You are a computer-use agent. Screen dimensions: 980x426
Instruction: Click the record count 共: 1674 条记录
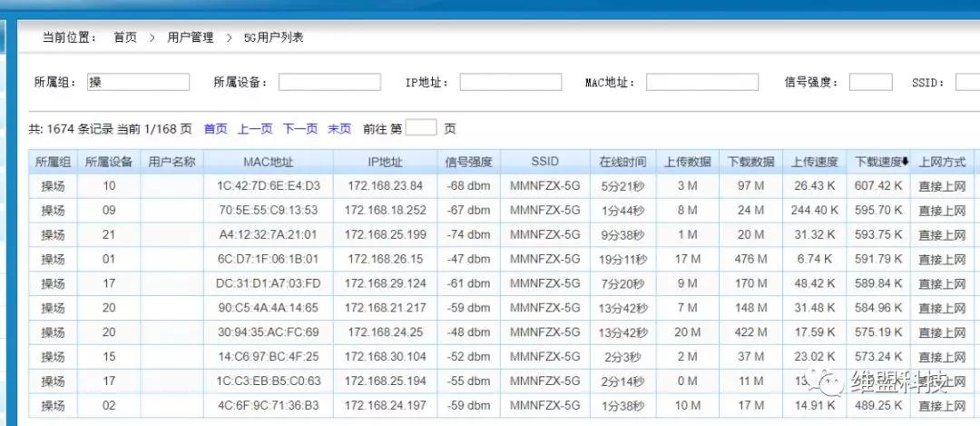pos(71,129)
